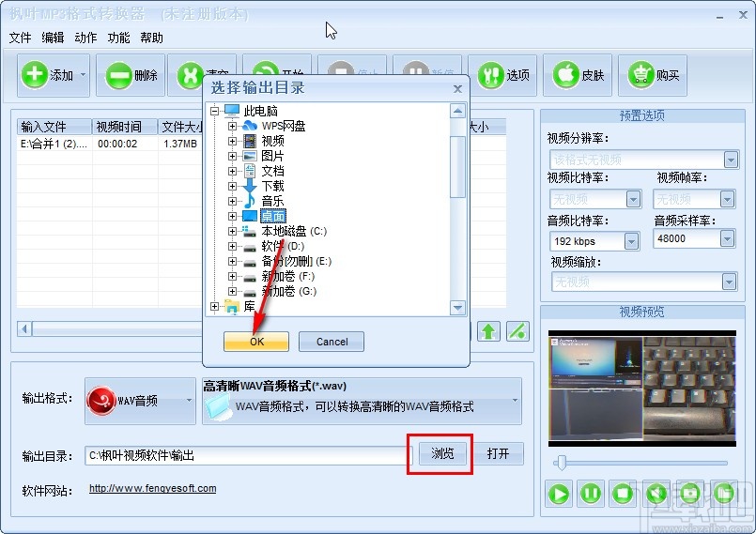Click the green move-up arrow icon beside the file list
The width and height of the screenshot is (756, 534).
[x=488, y=331]
